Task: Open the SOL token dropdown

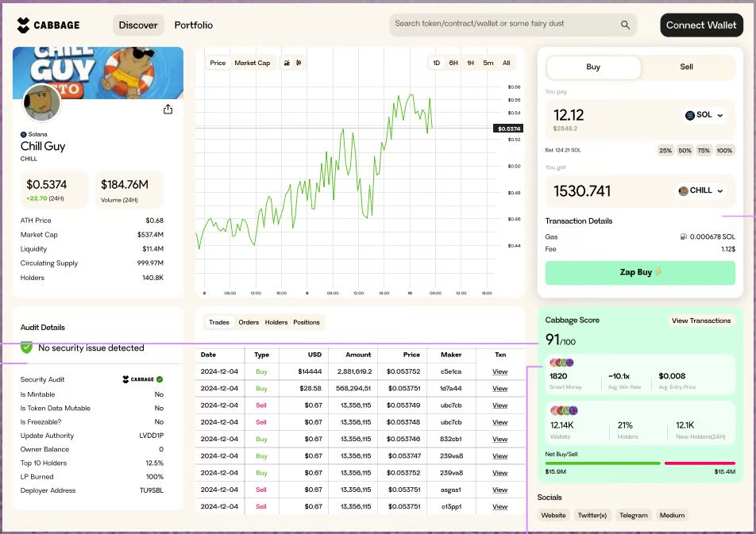Action: tap(704, 115)
